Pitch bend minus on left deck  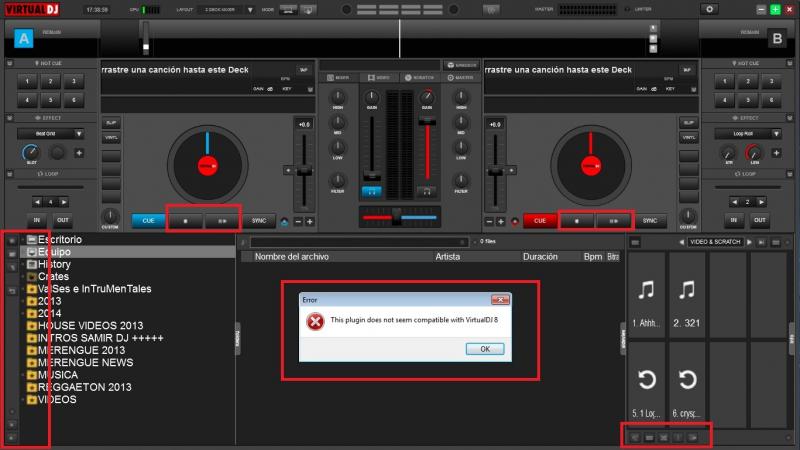coord(298,221)
